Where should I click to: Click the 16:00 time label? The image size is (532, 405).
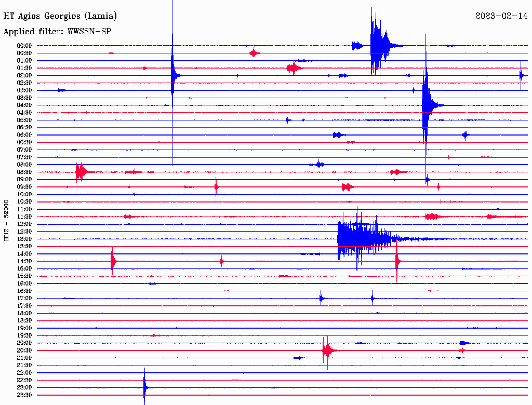[x=24, y=284]
